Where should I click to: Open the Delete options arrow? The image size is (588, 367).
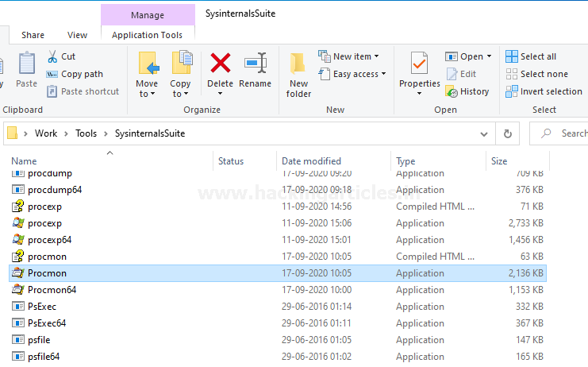point(220,94)
